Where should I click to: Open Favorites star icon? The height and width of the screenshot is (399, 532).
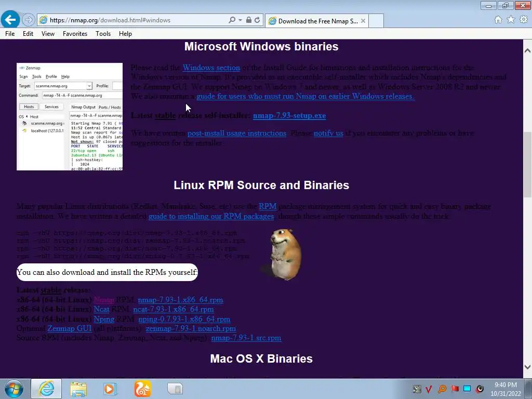coord(511,20)
